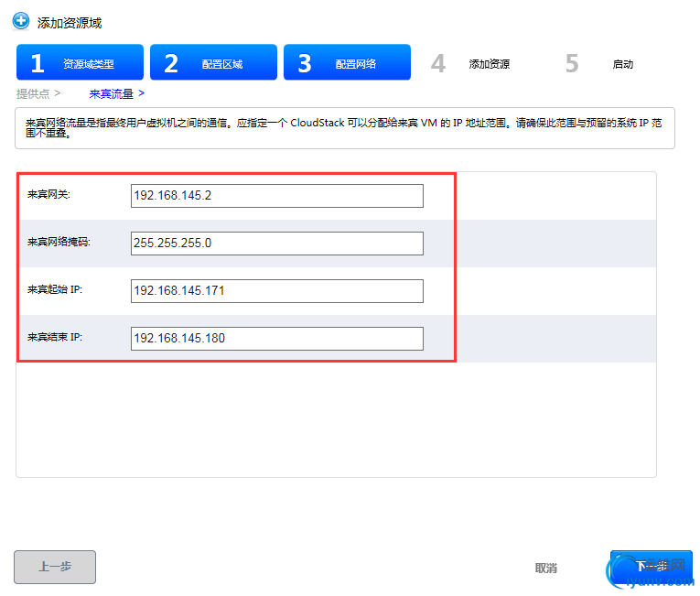Screen dimensions: 700x596
Task: Jump to step 4 添加资源
Action: tap(471, 63)
